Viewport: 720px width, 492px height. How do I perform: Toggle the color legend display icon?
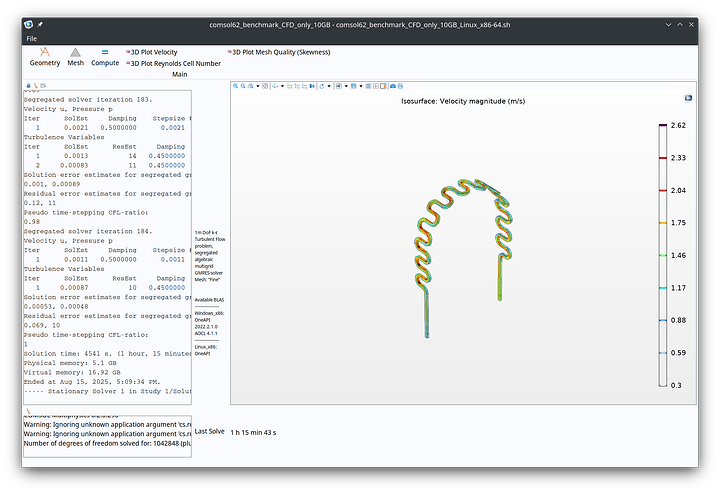click(x=383, y=86)
